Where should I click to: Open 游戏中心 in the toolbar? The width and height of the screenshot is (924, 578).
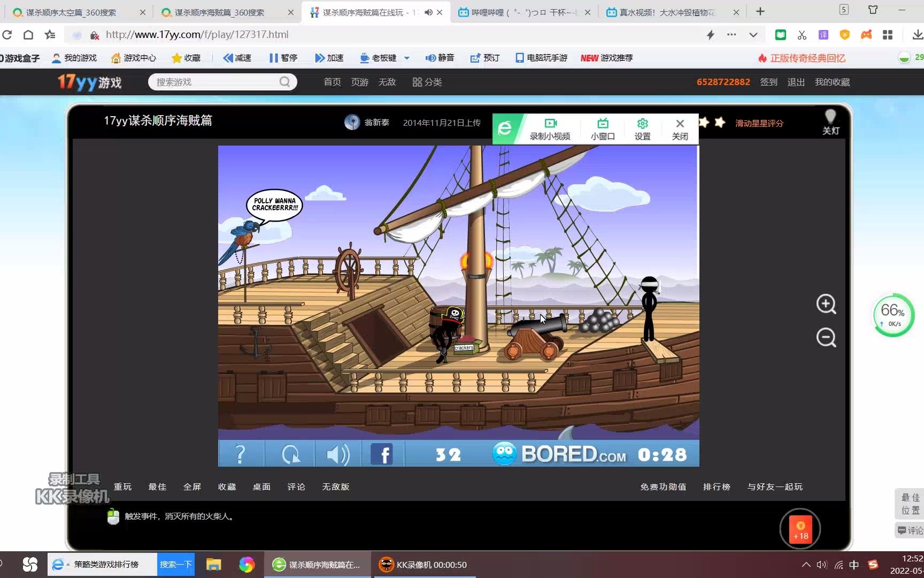134,58
